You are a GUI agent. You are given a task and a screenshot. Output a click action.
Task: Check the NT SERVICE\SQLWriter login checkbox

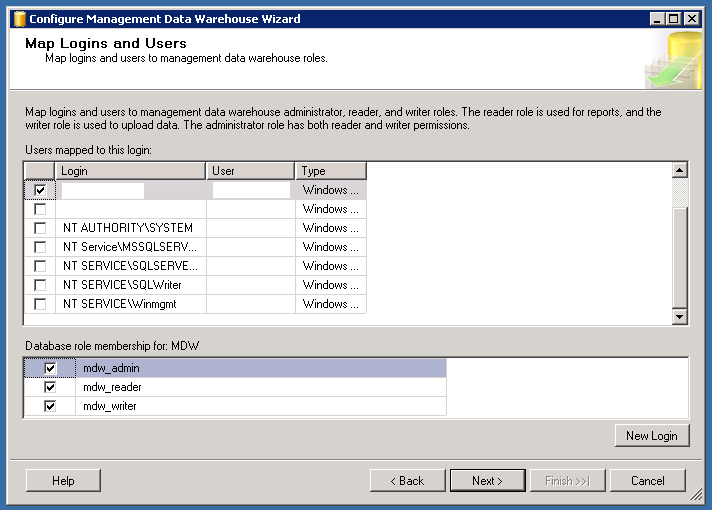click(40, 285)
